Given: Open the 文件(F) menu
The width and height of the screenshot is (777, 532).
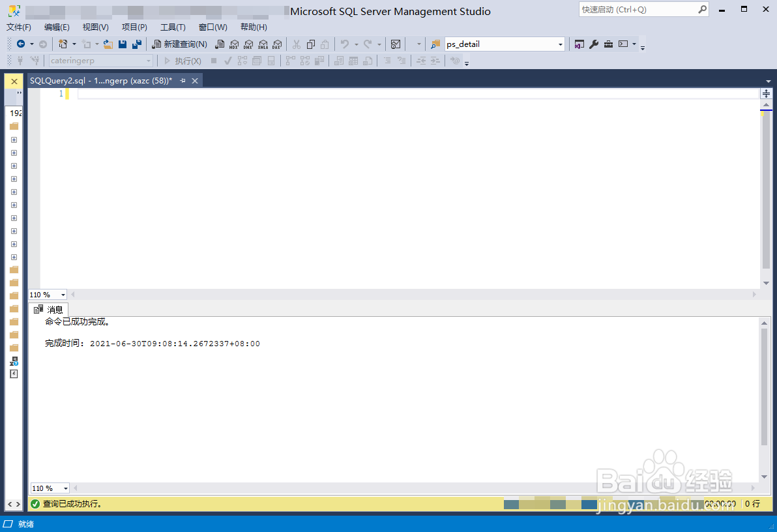Looking at the screenshot, I should click(18, 27).
